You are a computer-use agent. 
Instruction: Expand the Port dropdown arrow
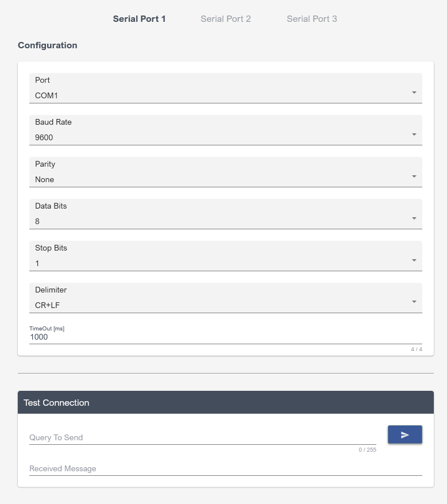click(x=414, y=93)
